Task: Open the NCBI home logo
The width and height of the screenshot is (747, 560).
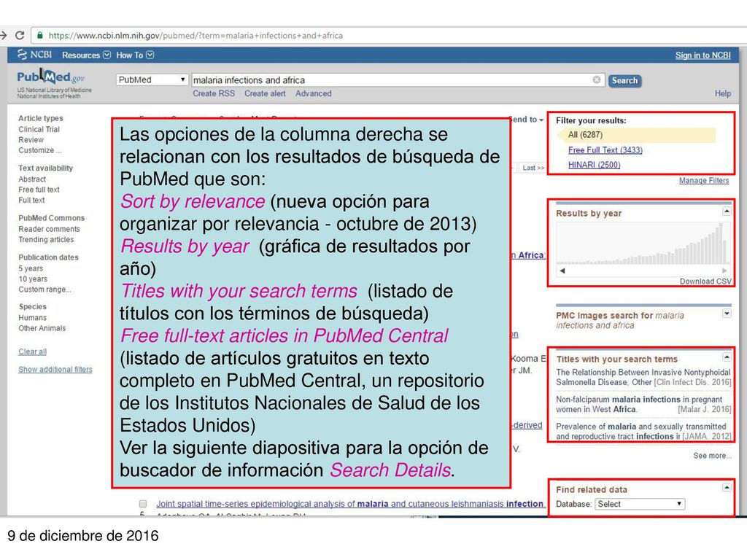Action: click(34, 55)
